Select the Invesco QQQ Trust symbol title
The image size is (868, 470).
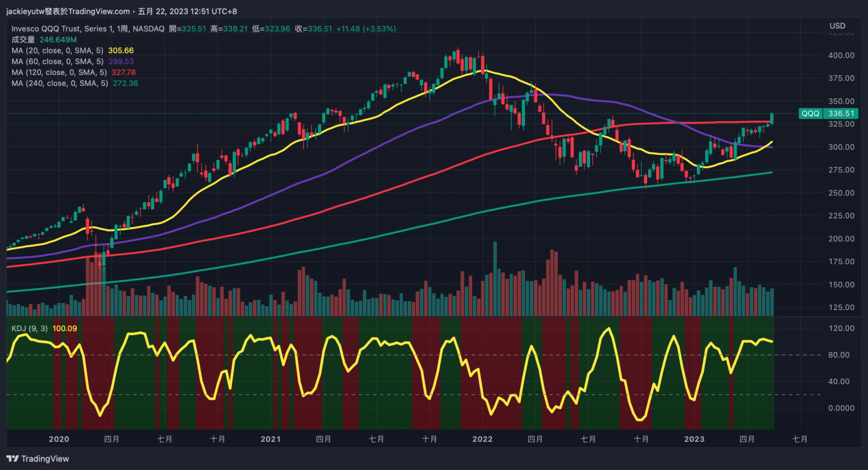click(88, 29)
